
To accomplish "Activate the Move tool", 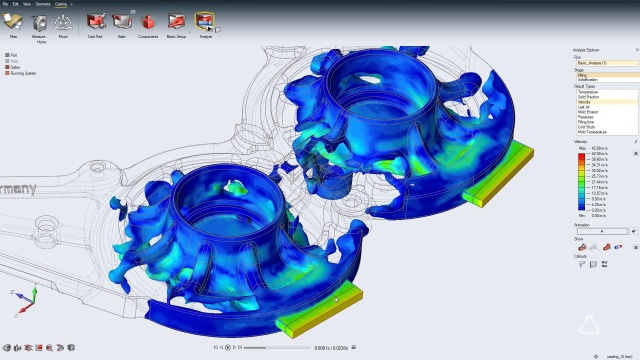I will [63, 23].
